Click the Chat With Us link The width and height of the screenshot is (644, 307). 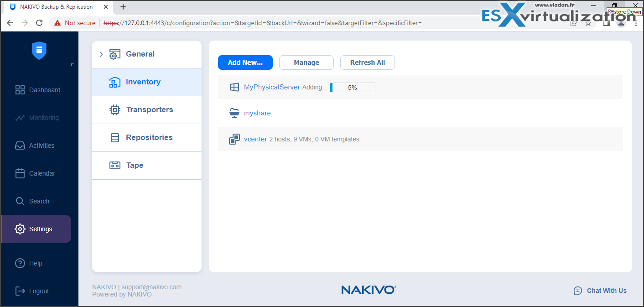[607, 291]
